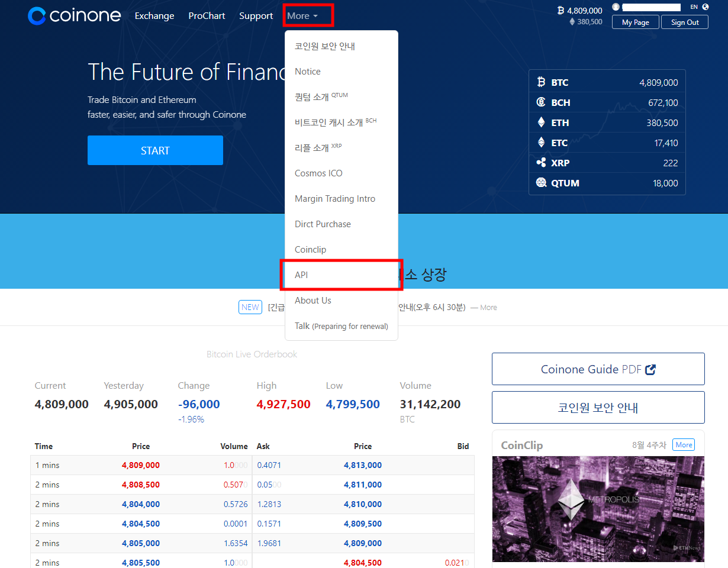
Task: Select API from the More menu
Action: [301, 275]
